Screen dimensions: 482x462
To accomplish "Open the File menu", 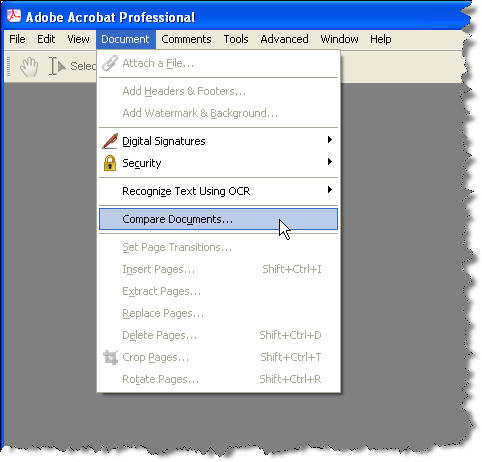I will click(17, 39).
